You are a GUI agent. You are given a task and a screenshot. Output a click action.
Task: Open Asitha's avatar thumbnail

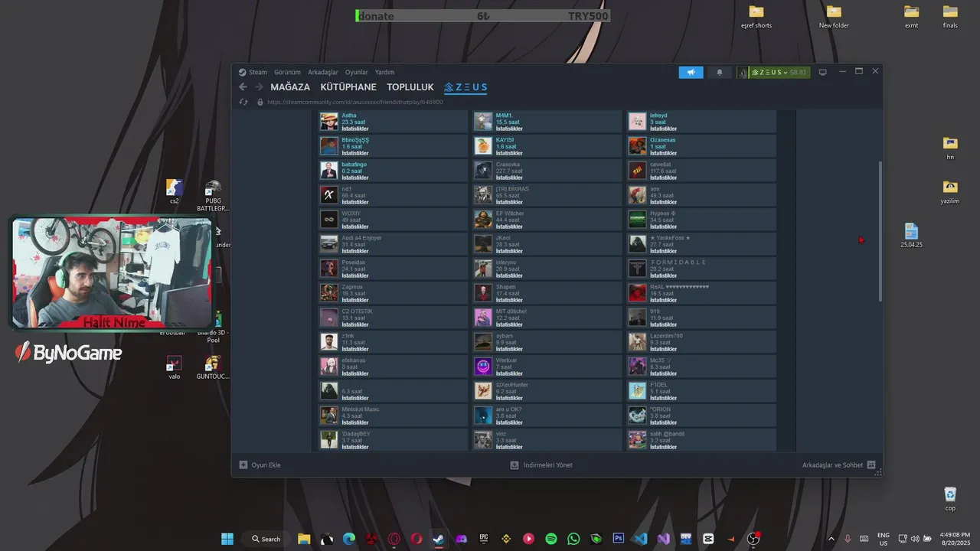point(329,122)
